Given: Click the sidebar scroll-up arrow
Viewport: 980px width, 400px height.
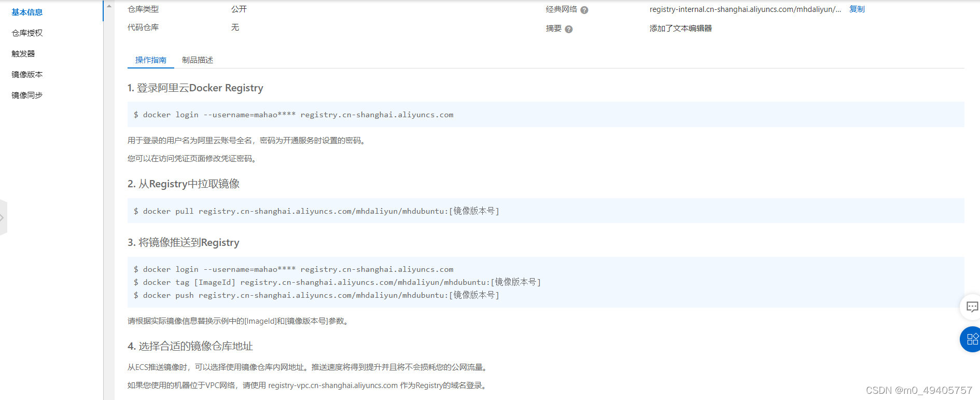Looking at the screenshot, I should 109,6.
